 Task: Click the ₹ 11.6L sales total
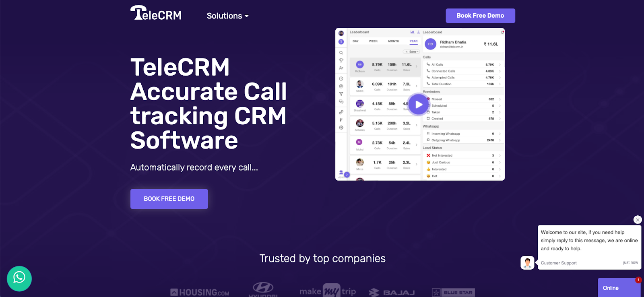(x=491, y=44)
